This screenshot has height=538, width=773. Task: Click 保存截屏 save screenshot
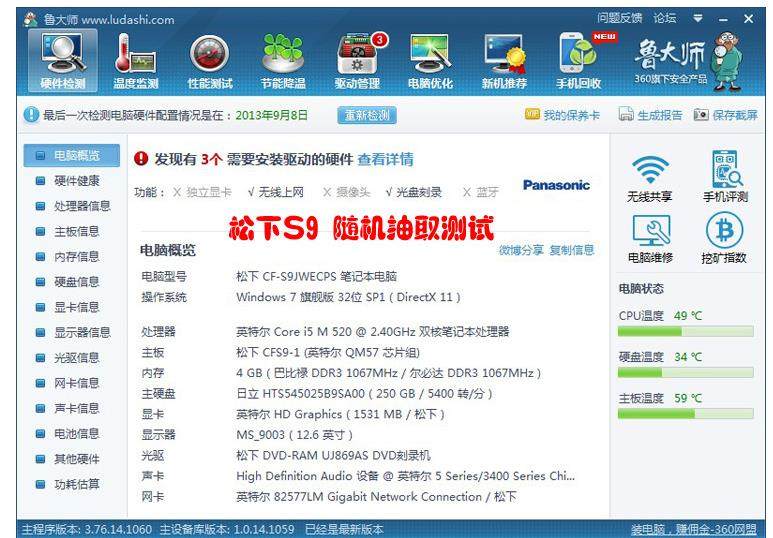click(x=726, y=115)
